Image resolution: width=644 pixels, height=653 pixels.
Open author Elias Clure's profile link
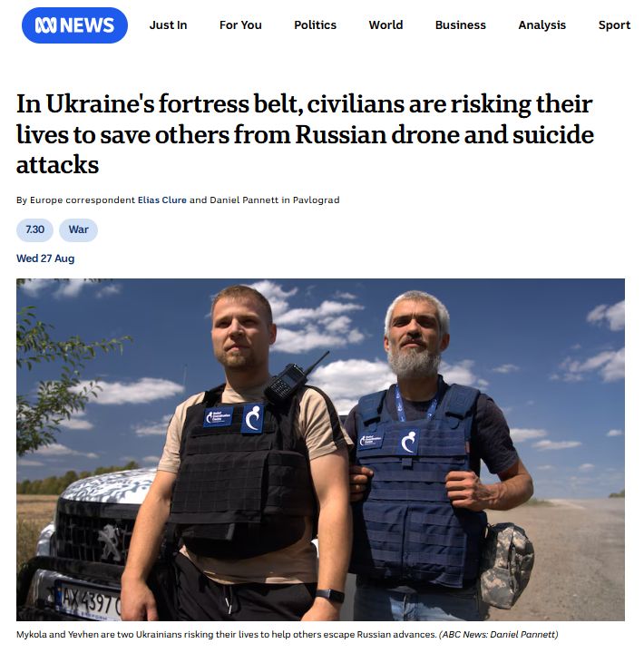point(162,200)
